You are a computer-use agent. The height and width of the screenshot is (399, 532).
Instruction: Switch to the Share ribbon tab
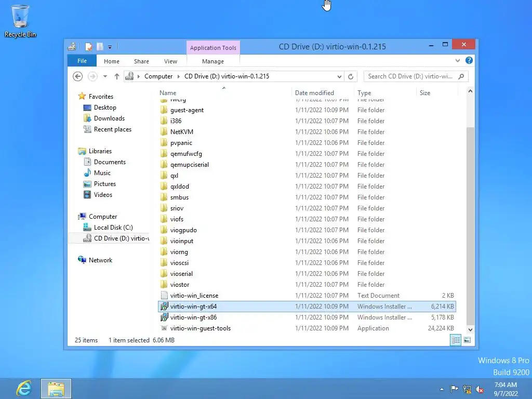point(141,61)
